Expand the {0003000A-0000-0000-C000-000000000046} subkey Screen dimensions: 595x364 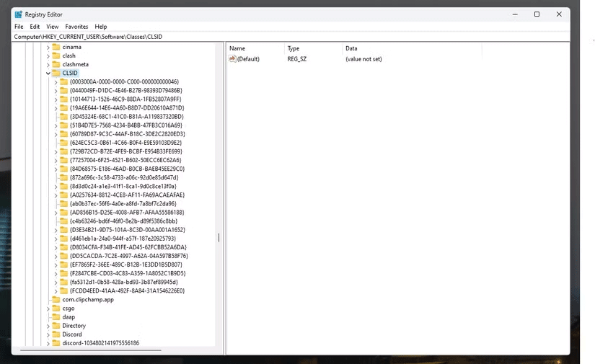[56, 81]
